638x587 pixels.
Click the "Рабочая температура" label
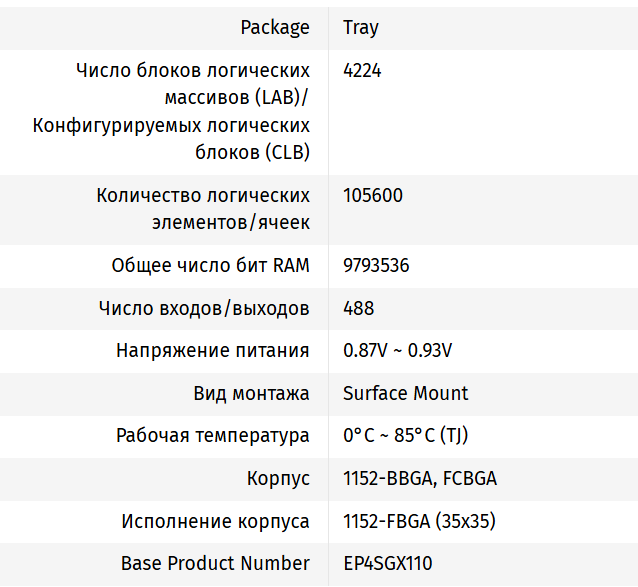click(x=212, y=436)
